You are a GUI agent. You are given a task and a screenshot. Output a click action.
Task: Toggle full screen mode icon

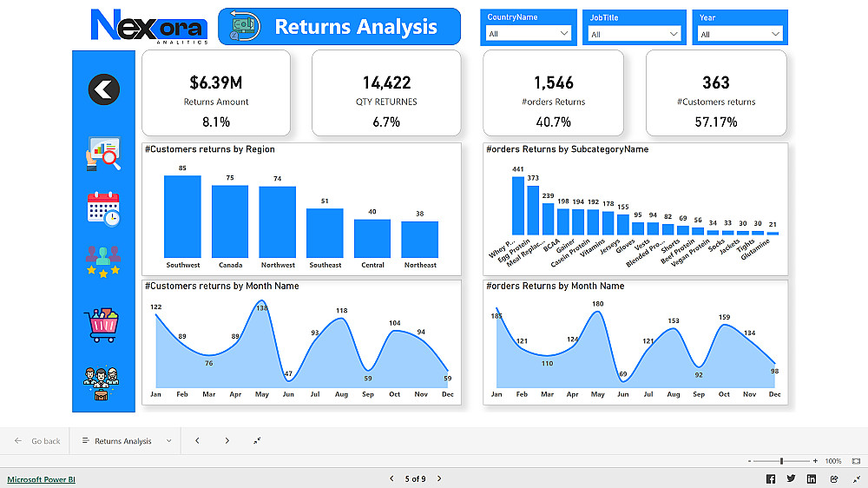[x=857, y=479]
